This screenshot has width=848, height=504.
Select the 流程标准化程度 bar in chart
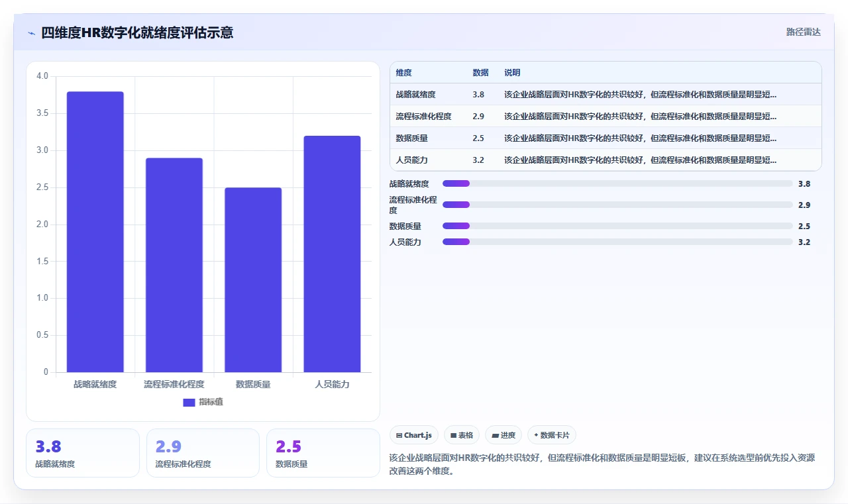pyautogui.click(x=174, y=265)
